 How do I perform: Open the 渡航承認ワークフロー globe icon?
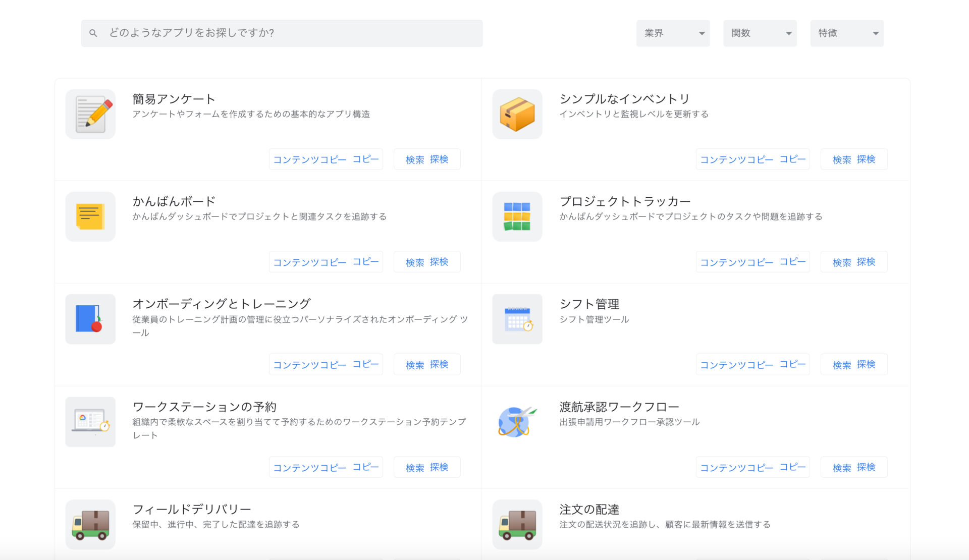click(x=517, y=422)
